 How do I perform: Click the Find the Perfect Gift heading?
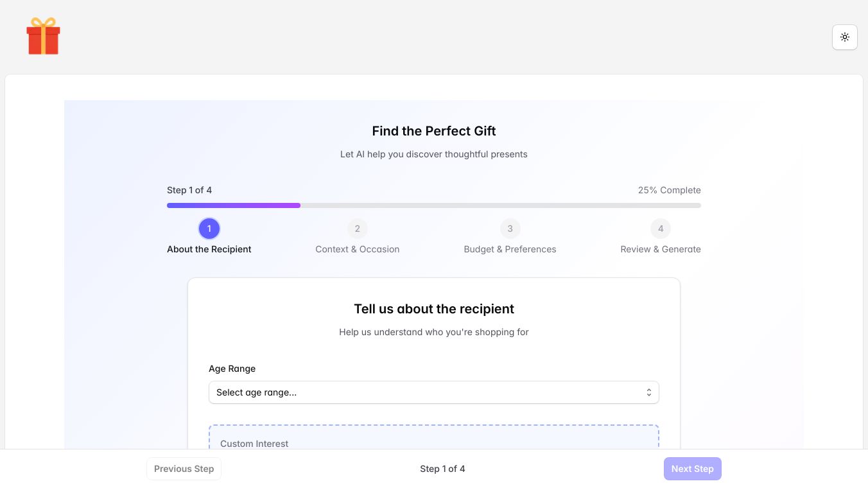click(434, 131)
